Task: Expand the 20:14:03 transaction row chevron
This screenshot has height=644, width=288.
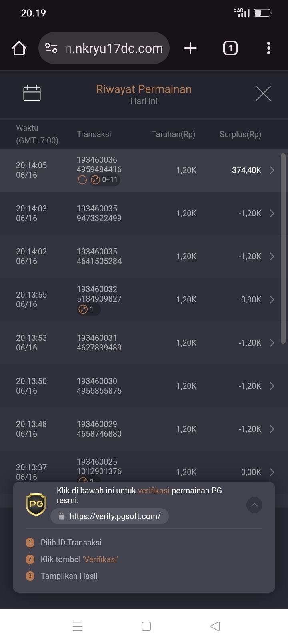Action: click(272, 213)
